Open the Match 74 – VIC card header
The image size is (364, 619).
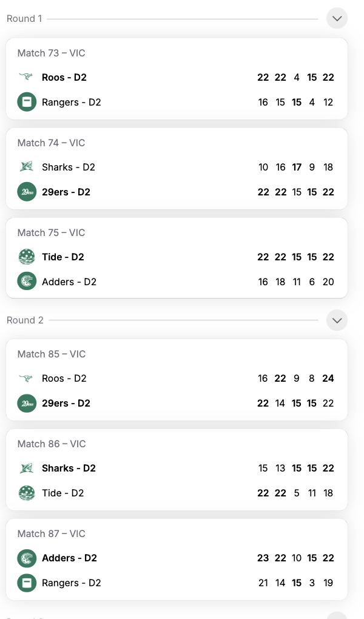(52, 143)
